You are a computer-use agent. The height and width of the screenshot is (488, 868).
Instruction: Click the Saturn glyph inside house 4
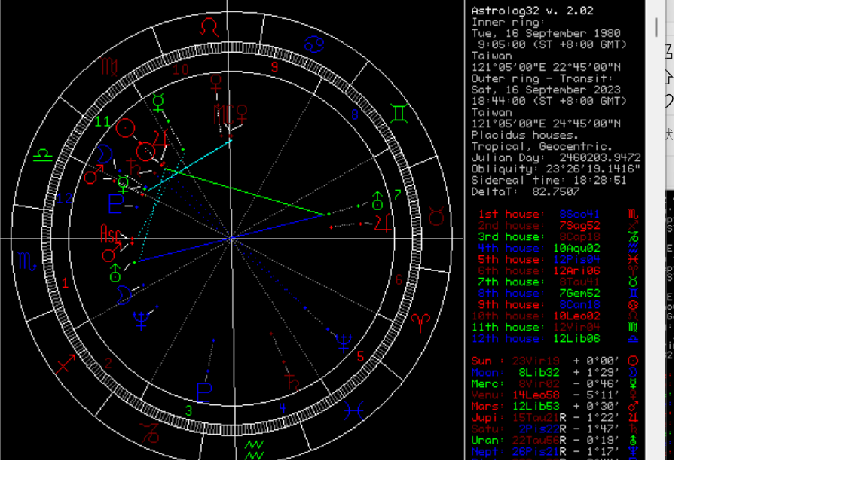[x=292, y=383]
